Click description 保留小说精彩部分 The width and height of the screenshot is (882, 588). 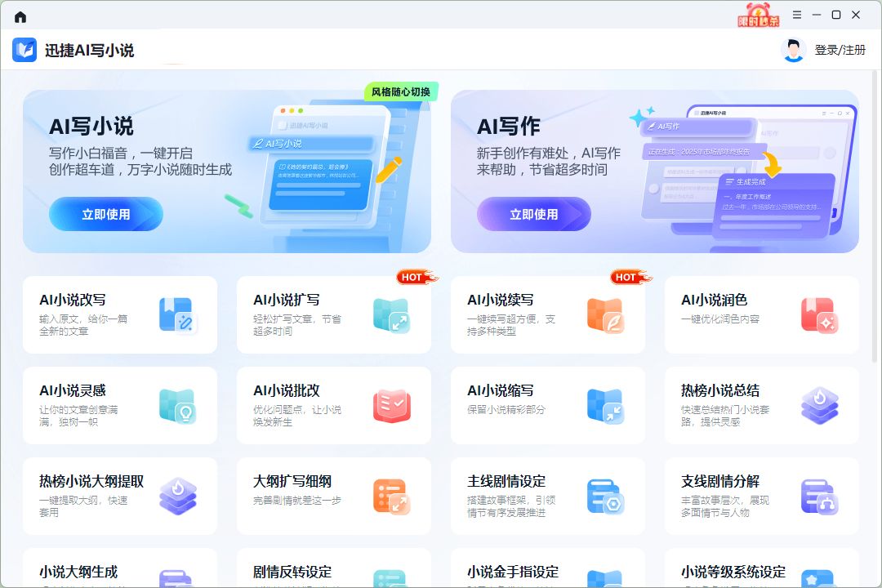click(506, 410)
